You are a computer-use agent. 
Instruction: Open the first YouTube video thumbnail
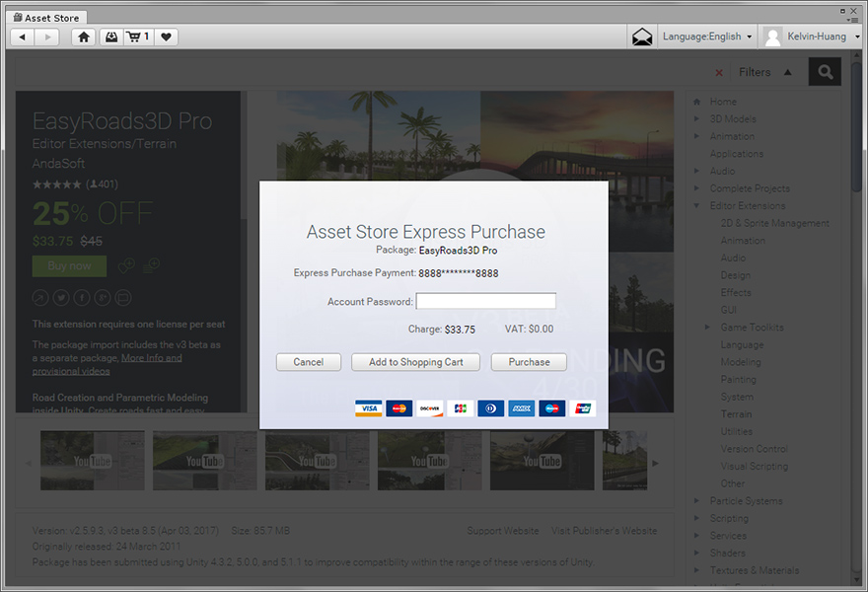(x=93, y=461)
